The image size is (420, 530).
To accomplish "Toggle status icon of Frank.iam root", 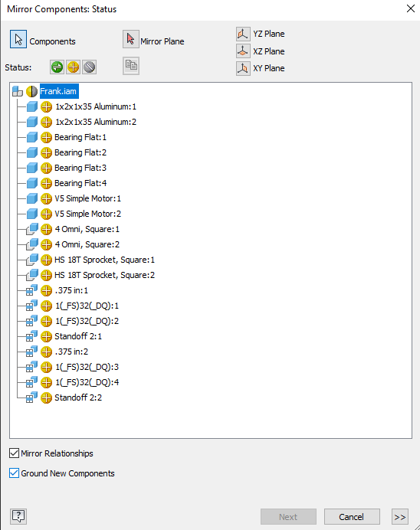I will (31, 91).
